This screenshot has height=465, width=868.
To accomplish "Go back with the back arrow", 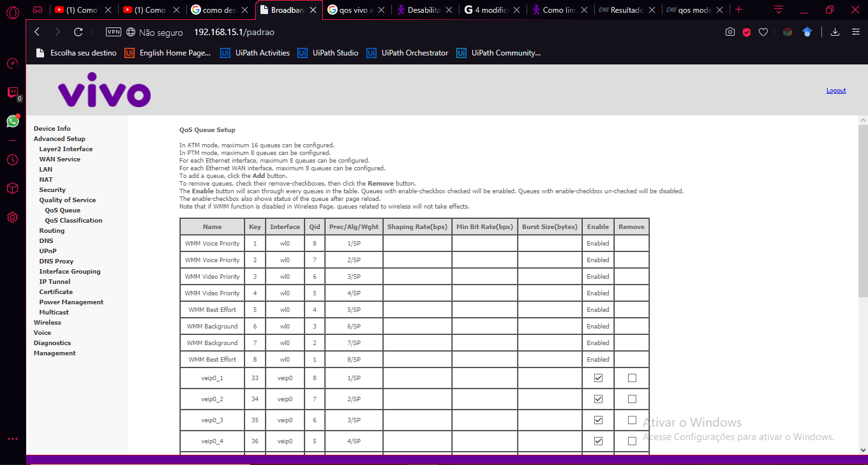I will point(37,32).
